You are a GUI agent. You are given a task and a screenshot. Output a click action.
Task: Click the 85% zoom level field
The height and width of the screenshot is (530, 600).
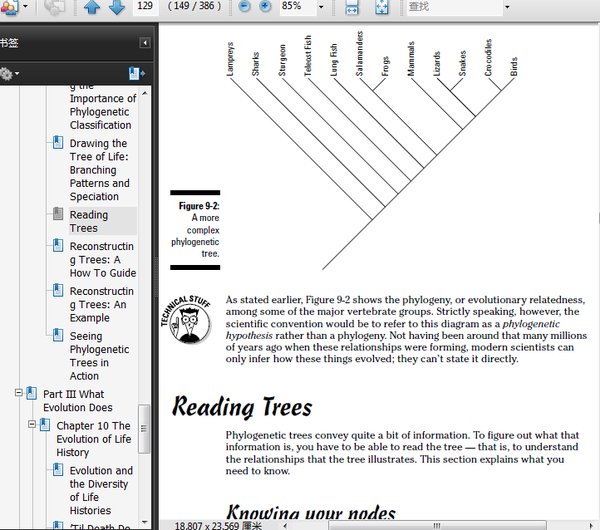[x=298, y=6]
